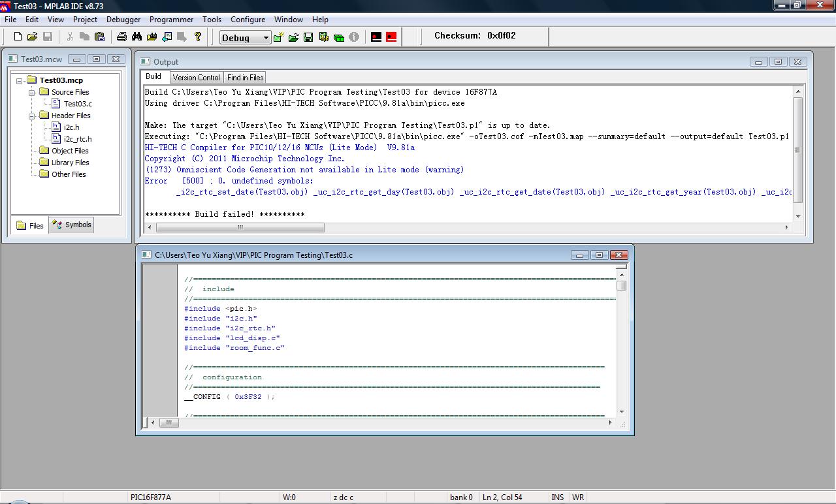This screenshot has height=504, width=836.
Task: Open the Help menu
Action: coord(320,20)
